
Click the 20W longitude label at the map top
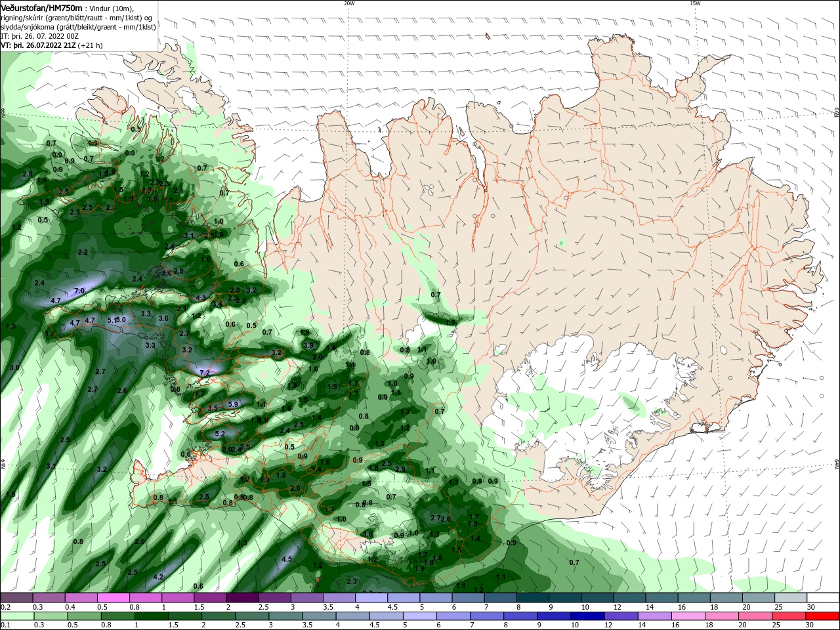point(349,3)
